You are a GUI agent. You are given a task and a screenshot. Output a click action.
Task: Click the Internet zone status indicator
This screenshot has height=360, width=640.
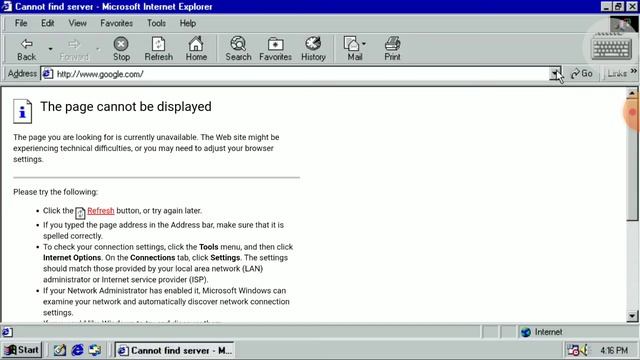(542, 332)
